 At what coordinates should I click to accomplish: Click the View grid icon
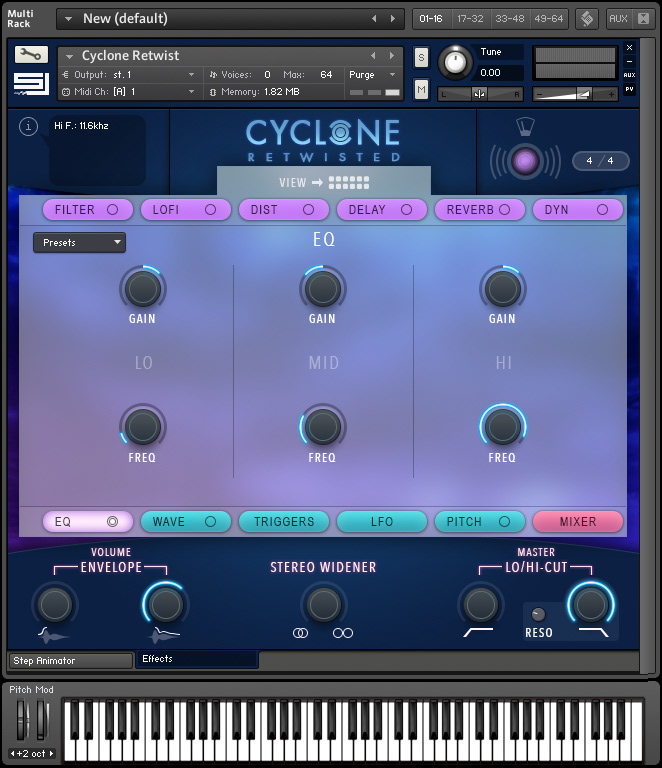click(349, 183)
